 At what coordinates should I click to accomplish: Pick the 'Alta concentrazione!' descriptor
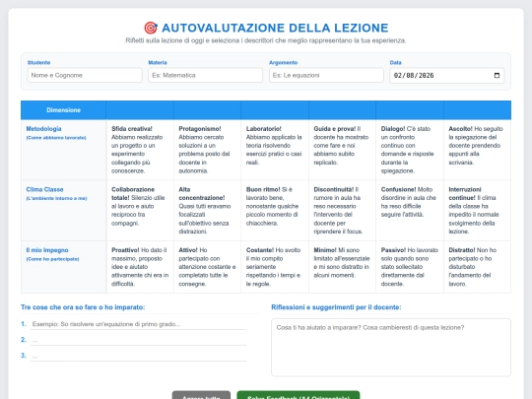[207, 211]
